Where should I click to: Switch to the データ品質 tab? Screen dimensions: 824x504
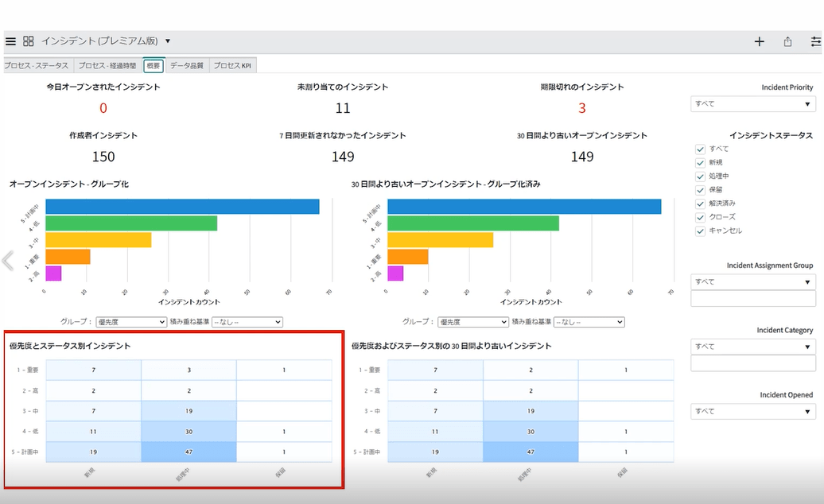point(187,66)
